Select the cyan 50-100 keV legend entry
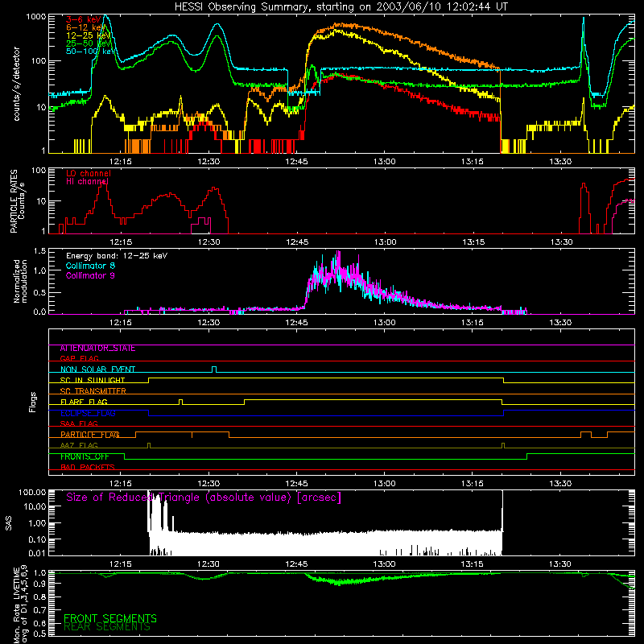This screenshot has height=644, width=644. click(90, 52)
